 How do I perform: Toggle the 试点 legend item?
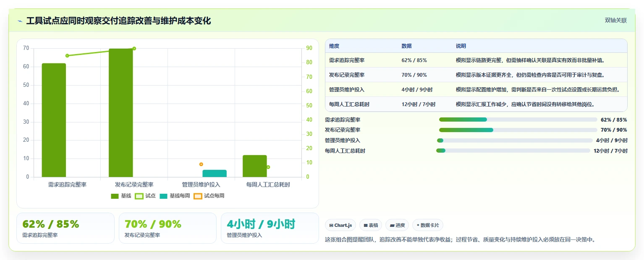145,196
